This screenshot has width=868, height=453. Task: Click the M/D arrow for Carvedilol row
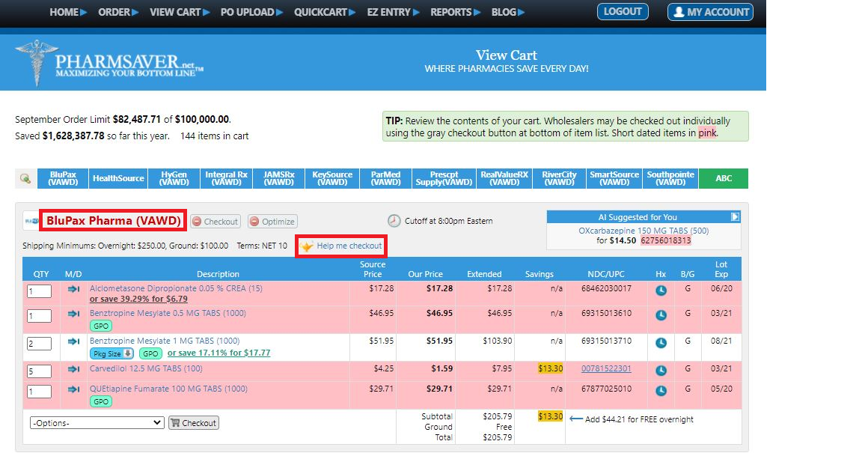[73, 369]
